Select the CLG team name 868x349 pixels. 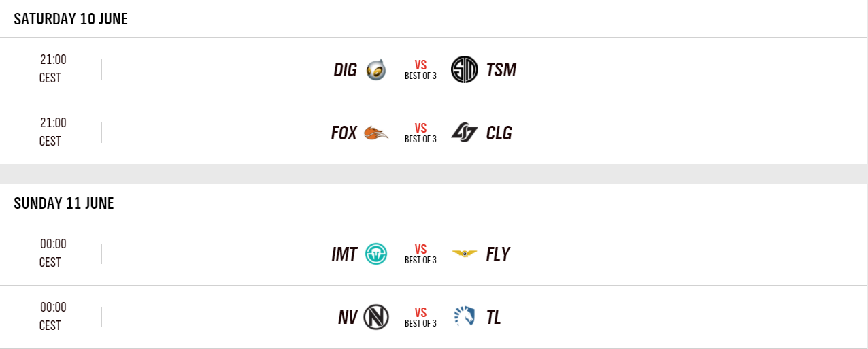[x=499, y=133]
